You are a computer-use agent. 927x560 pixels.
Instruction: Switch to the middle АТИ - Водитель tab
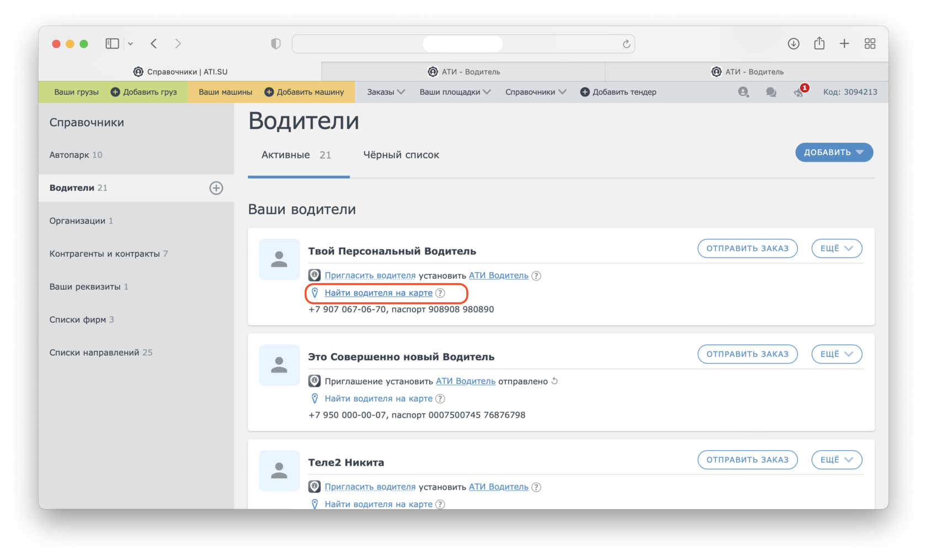click(x=464, y=72)
